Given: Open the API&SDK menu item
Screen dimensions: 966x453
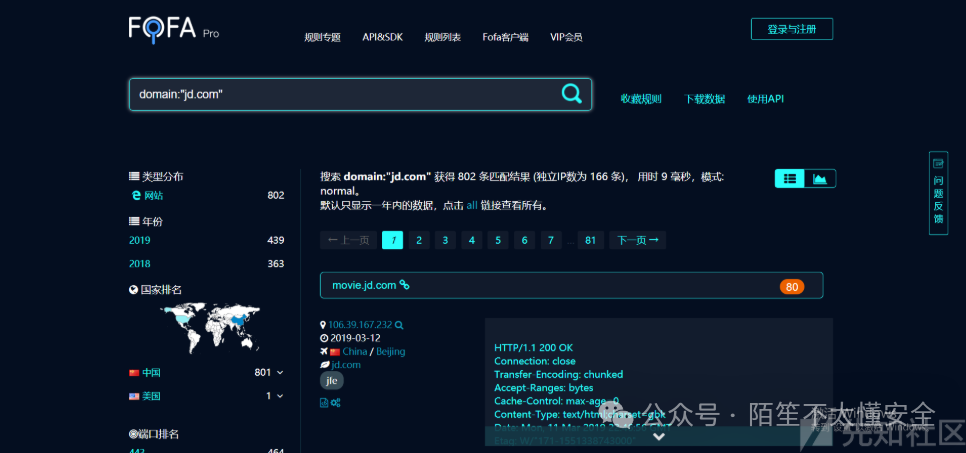Looking at the screenshot, I should click(383, 37).
